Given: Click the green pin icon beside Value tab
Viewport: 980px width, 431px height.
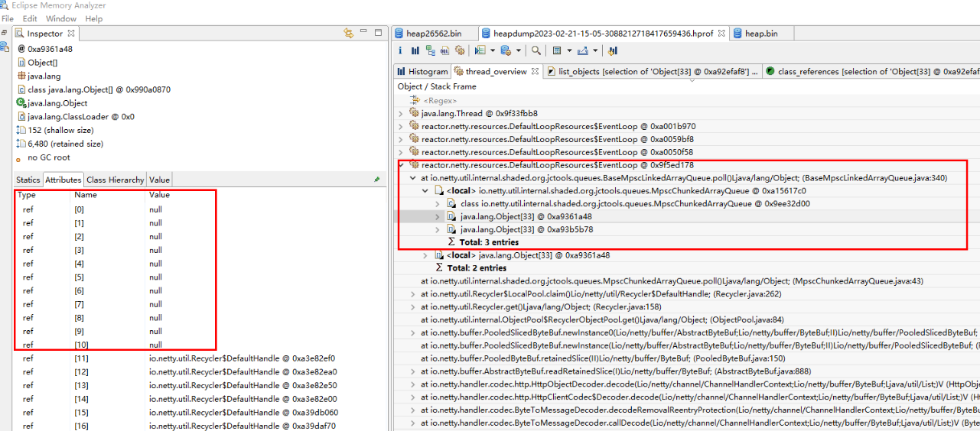Looking at the screenshot, I should click(x=376, y=180).
